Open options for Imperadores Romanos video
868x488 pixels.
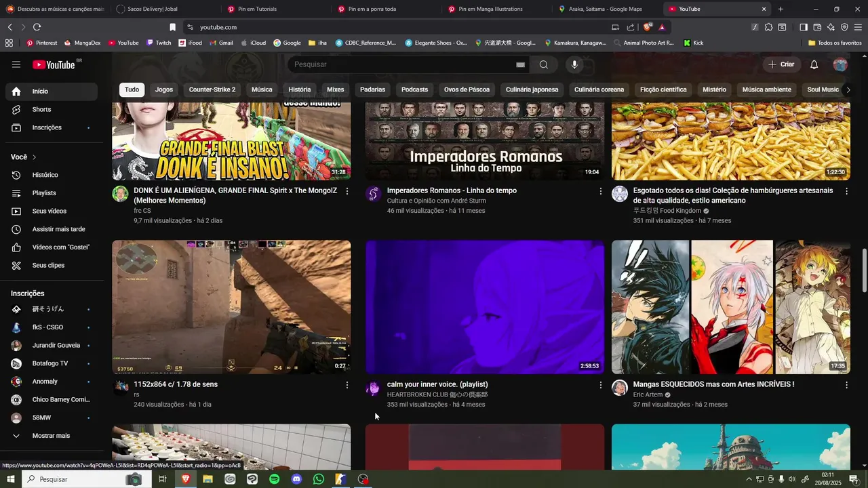[600, 191]
